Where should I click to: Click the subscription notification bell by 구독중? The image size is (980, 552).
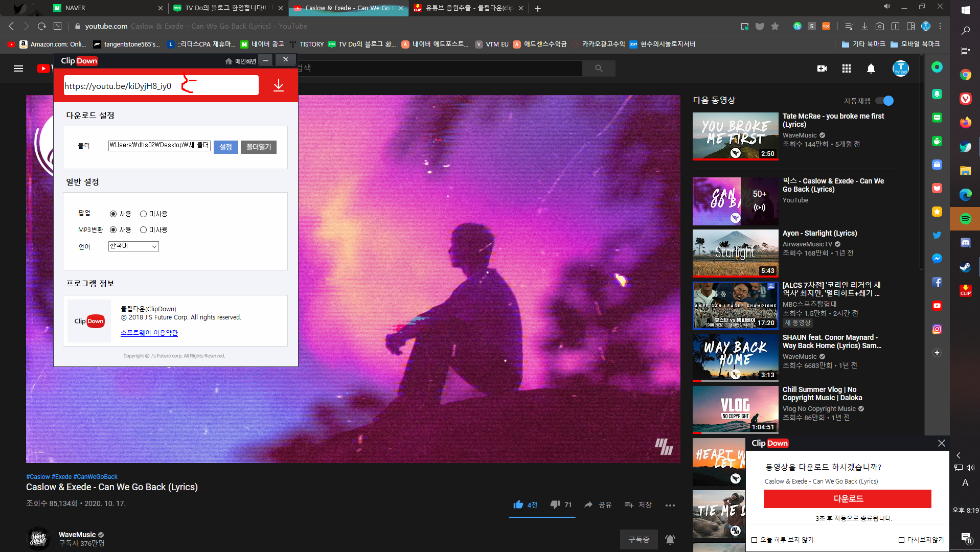670,539
